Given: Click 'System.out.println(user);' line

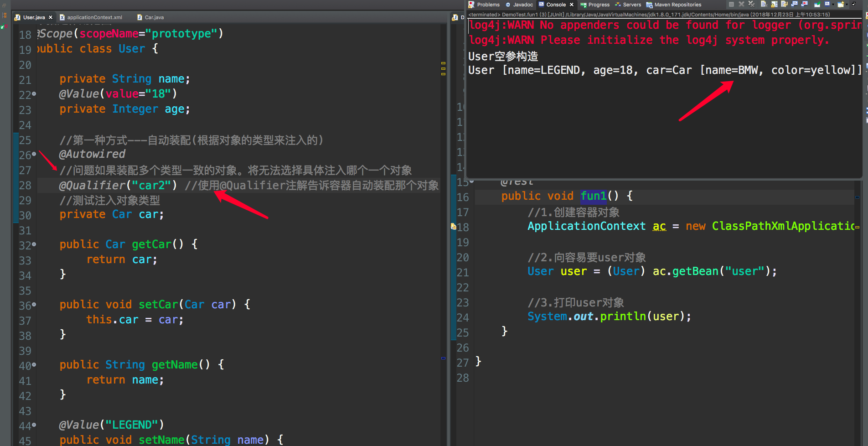Looking at the screenshot, I should (609, 316).
